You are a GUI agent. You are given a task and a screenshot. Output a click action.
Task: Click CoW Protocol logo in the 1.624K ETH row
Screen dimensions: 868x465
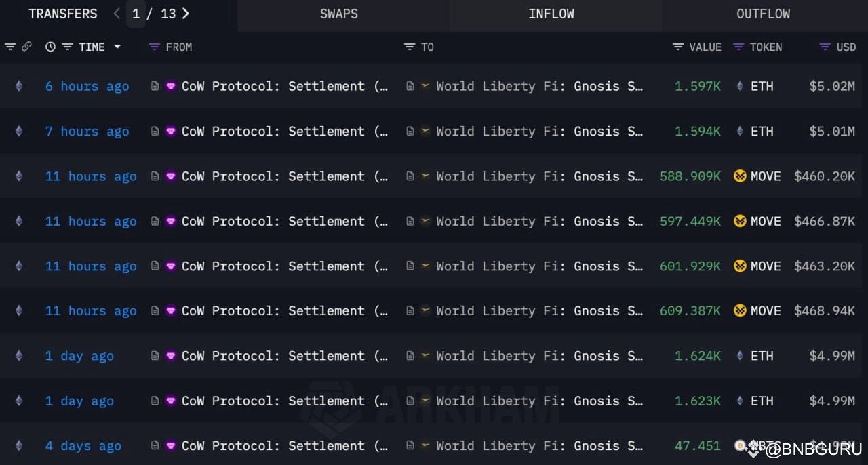click(170, 356)
